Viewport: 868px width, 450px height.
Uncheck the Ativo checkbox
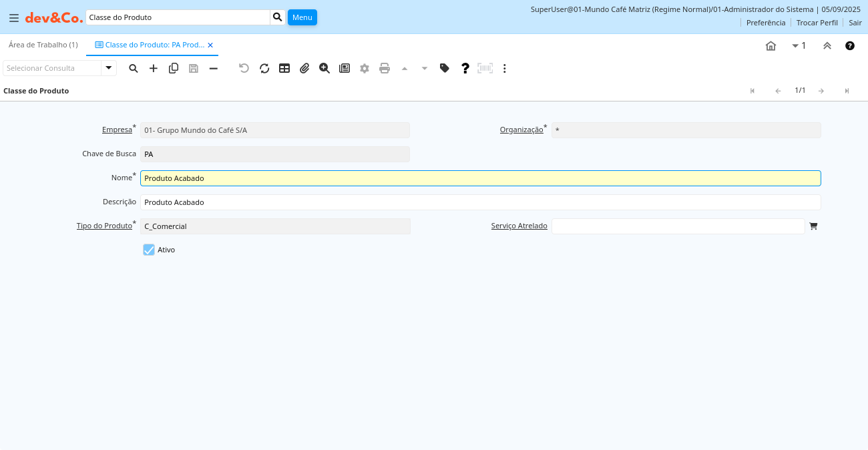tap(149, 250)
